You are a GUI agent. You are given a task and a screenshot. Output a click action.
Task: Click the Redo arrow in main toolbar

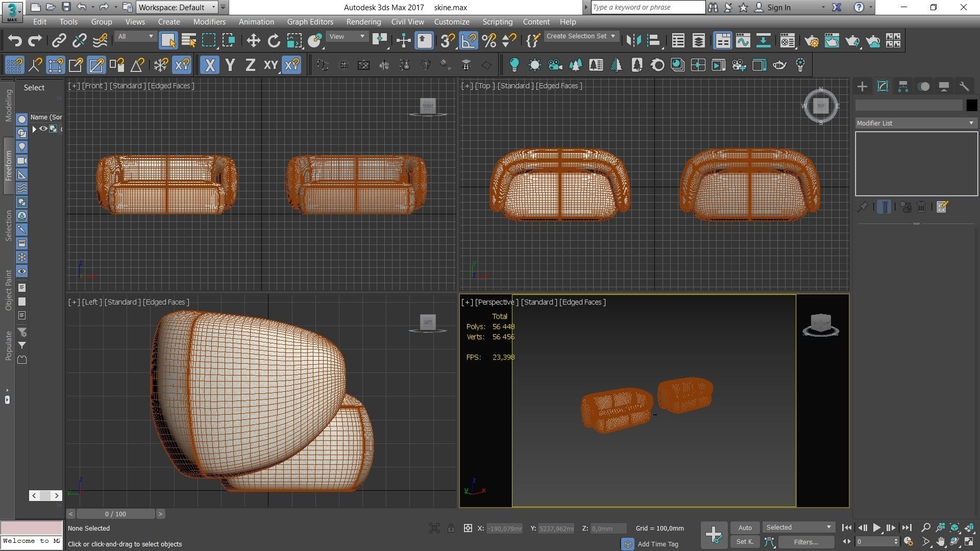click(x=35, y=41)
